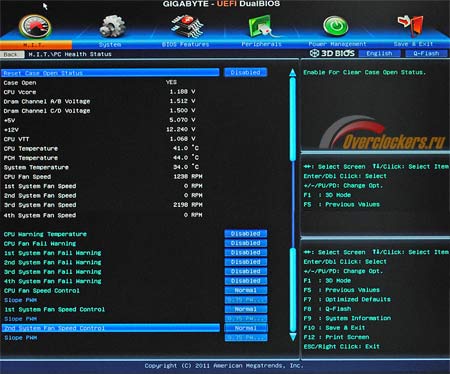Click the +12V voltage row
The width and height of the screenshot is (450, 374).
pos(99,129)
